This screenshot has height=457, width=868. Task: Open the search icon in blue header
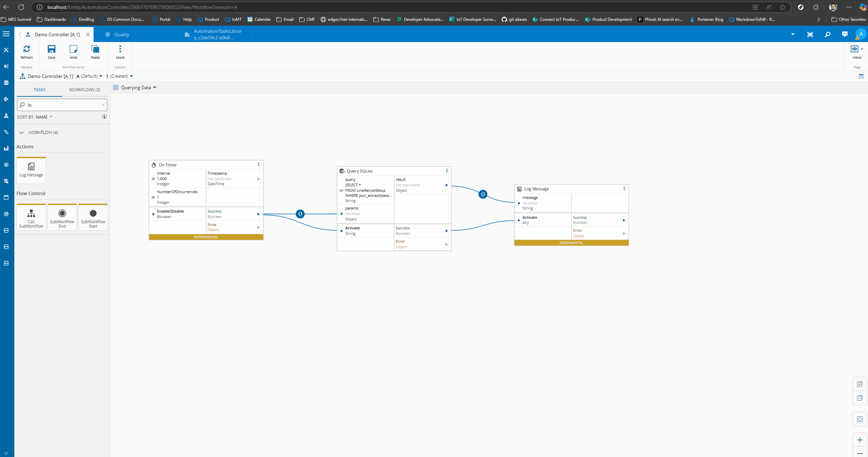827,34
